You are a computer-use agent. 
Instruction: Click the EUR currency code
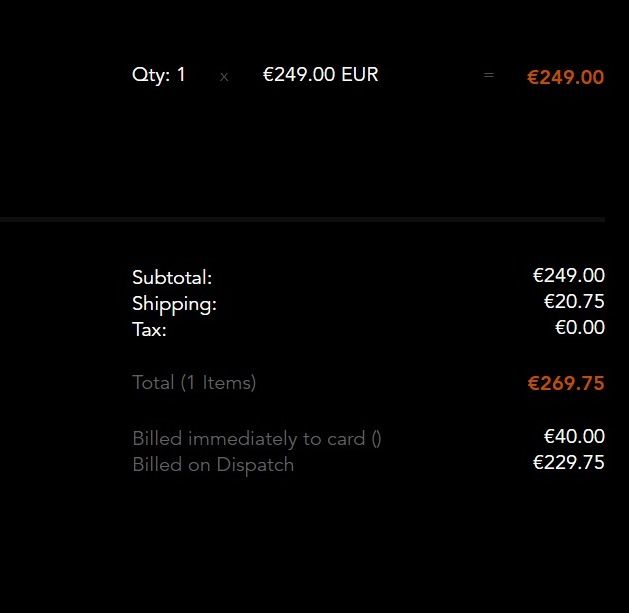360,75
